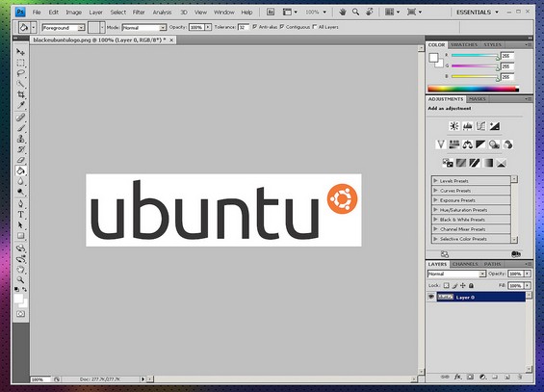Image resolution: width=544 pixels, height=392 pixels.
Task: Open the File menu
Action: coord(37,13)
